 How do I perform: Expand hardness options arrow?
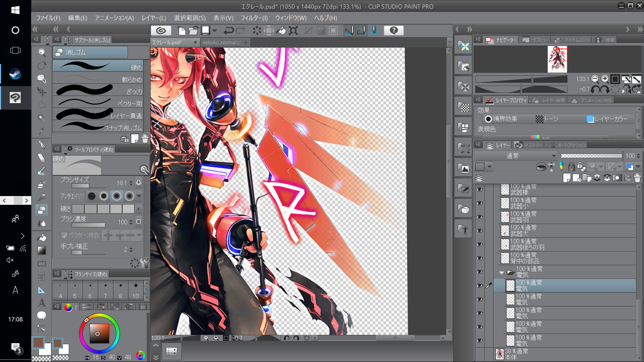[x=139, y=209]
